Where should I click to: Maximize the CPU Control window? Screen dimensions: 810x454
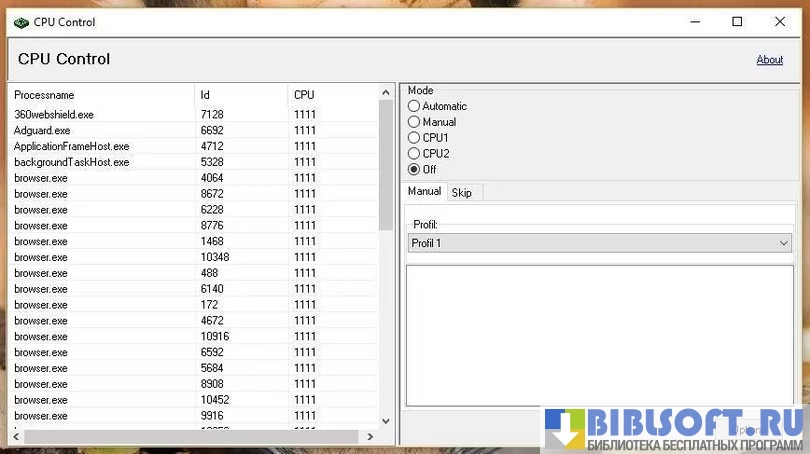(x=737, y=22)
